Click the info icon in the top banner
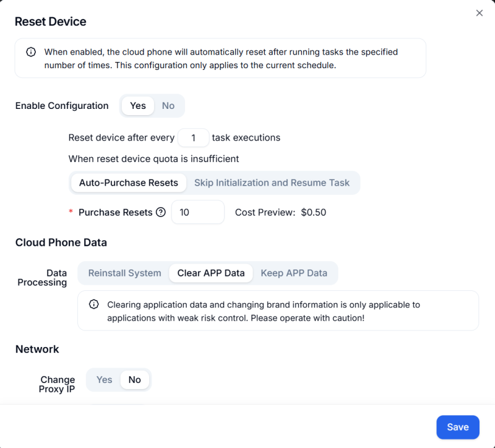 (x=30, y=52)
